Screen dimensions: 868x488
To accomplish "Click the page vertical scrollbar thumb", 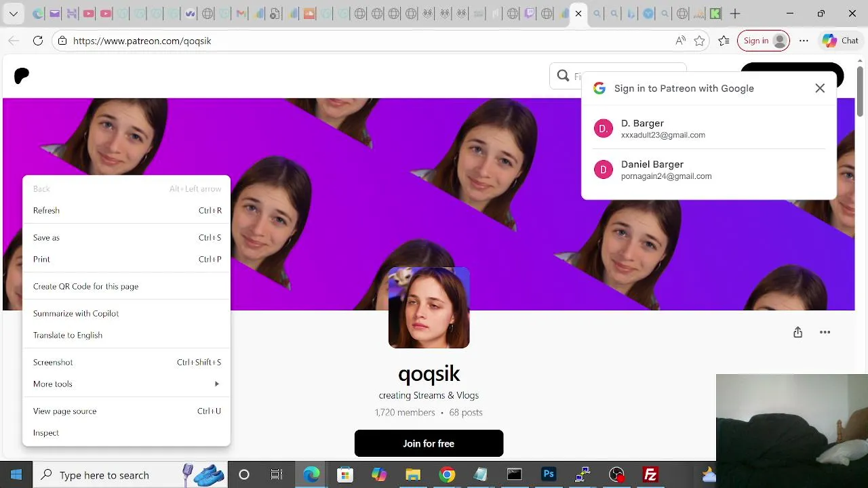I will [861, 91].
